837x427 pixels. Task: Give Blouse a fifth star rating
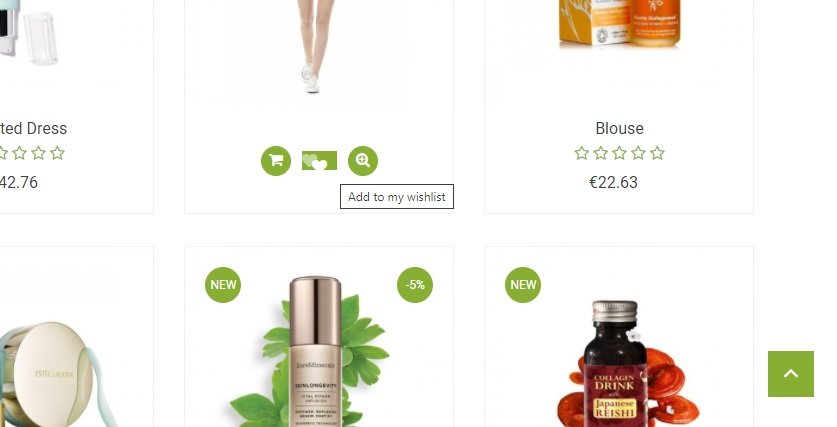pyautogui.click(x=658, y=154)
